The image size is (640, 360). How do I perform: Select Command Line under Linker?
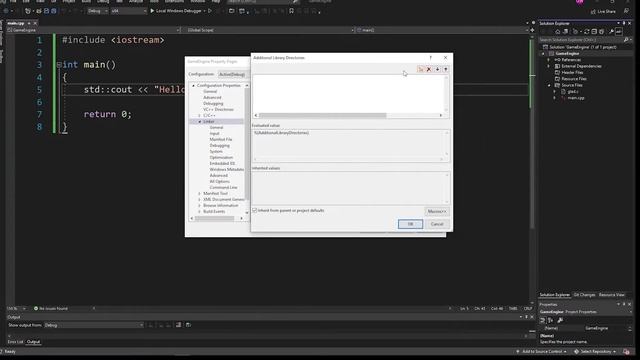click(223, 187)
